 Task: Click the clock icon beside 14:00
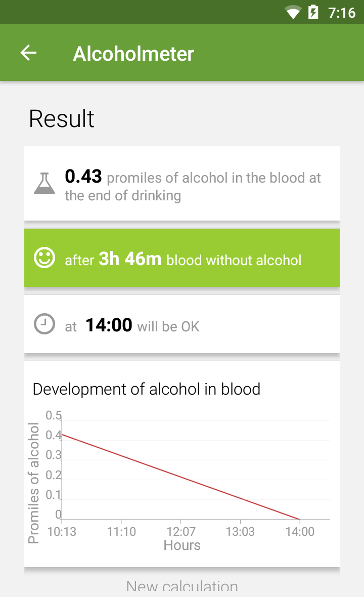point(44,324)
